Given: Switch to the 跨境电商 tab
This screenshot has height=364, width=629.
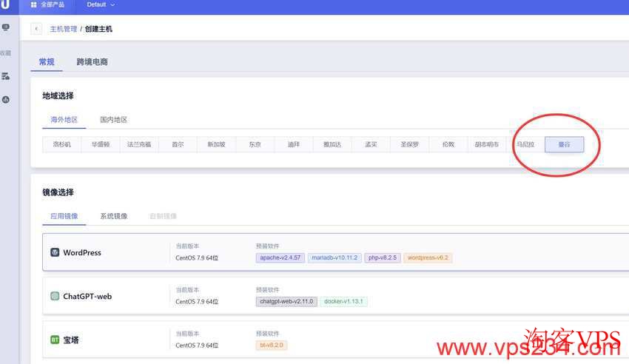Looking at the screenshot, I should 92,61.
